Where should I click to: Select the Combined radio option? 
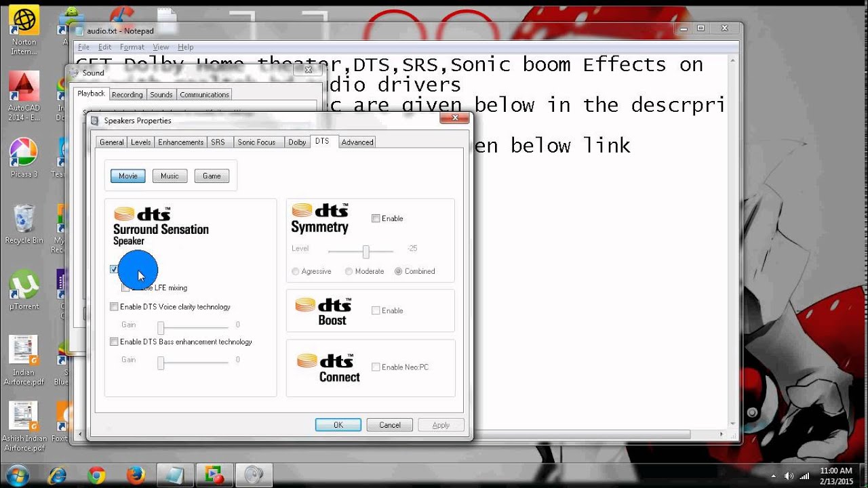point(398,271)
